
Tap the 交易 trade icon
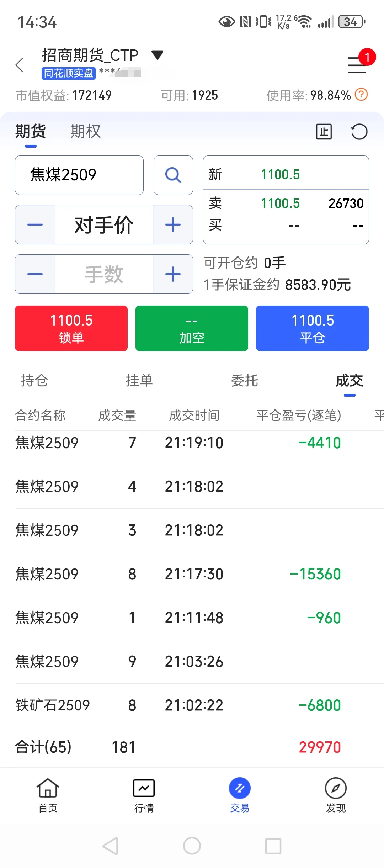pyautogui.click(x=240, y=795)
